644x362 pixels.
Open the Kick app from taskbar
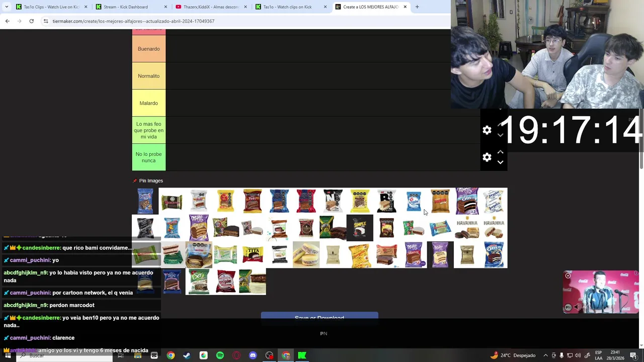[x=302, y=355]
